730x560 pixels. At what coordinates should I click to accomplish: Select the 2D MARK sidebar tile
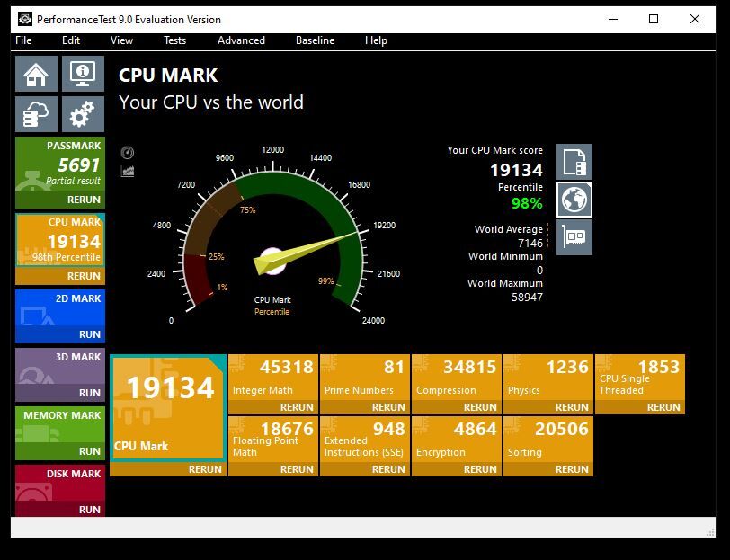pyautogui.click(x=60, y=308)
